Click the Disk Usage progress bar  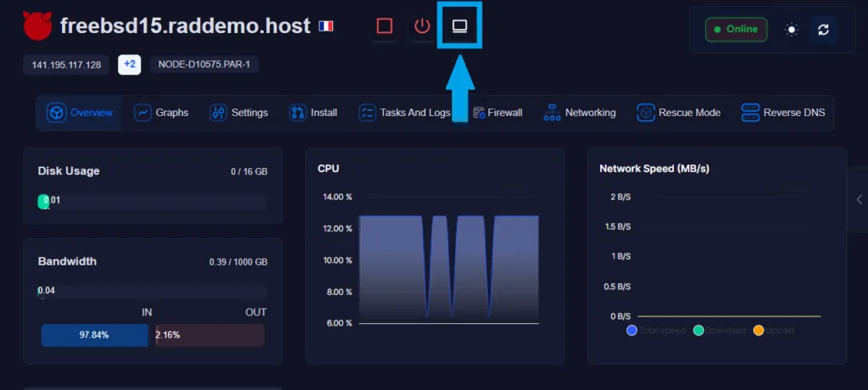click(153, 202)
